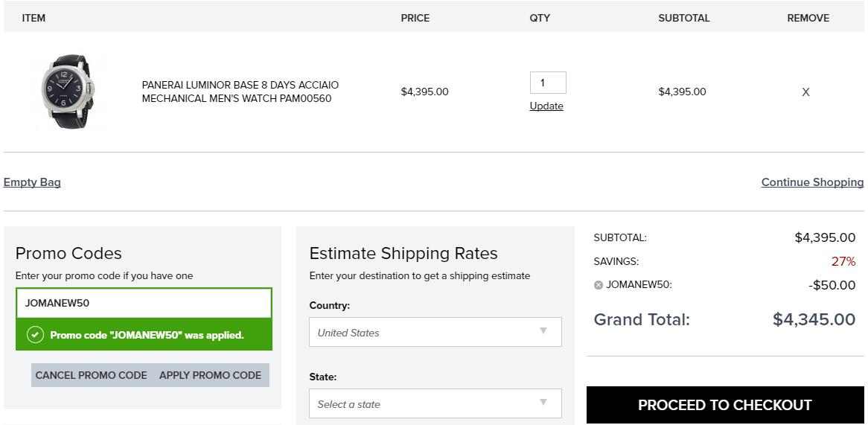Click the Empty Bag link

tap(32, 182)
